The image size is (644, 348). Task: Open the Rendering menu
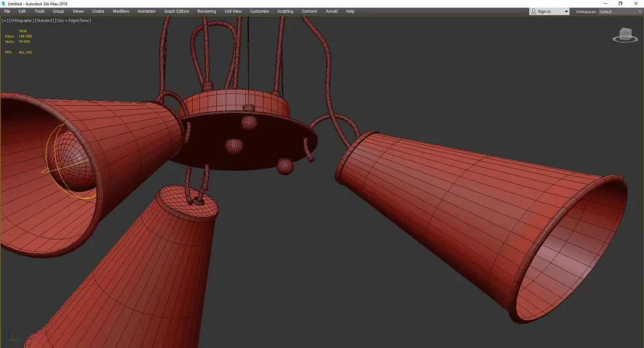[x=207, y=11]
